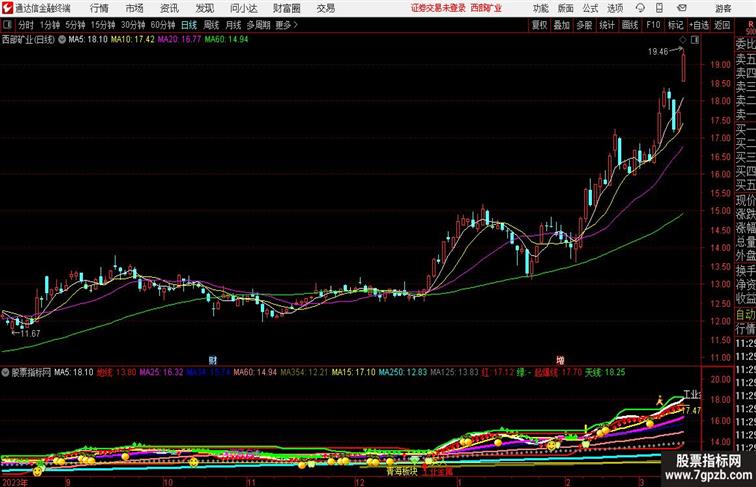Click the MA25: 16.32 indicator label
The height and width of the screenshot is (487, 756).
tap(161, 372)
